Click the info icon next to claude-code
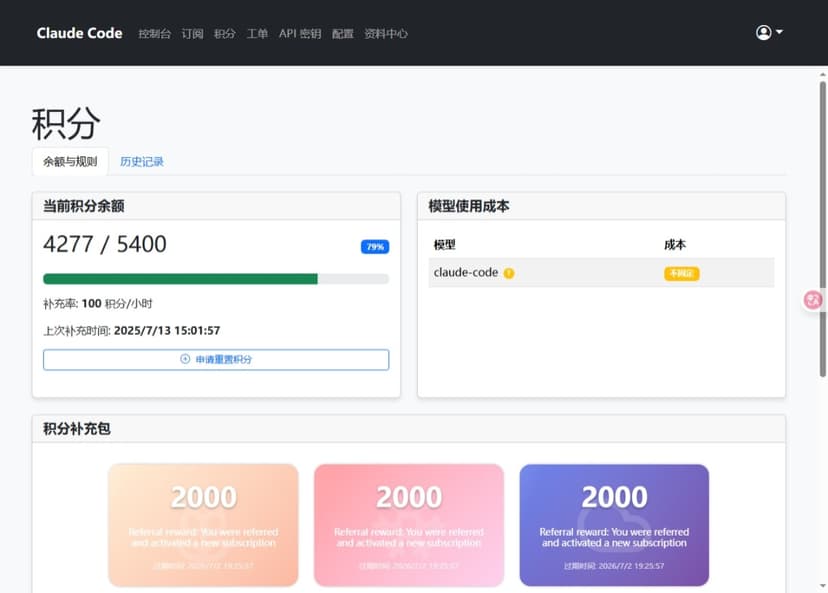828x593 pixels. (x=510, y=272)
